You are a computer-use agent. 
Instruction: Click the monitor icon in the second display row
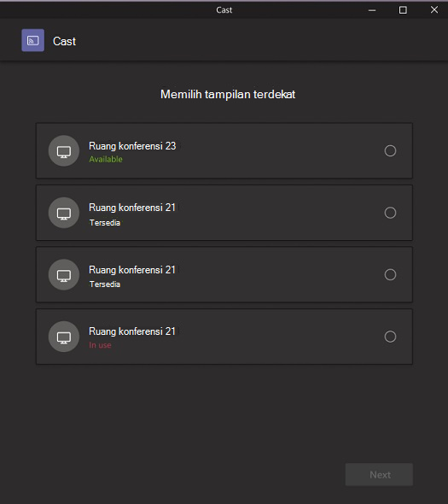click(64, 213)
